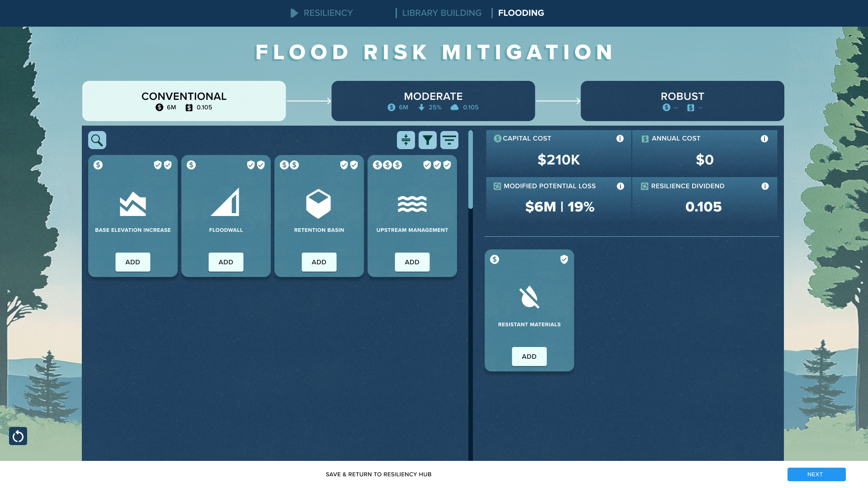Click the circular reset icon
This screenshot has width=868, height=488.
pos(18,436)
